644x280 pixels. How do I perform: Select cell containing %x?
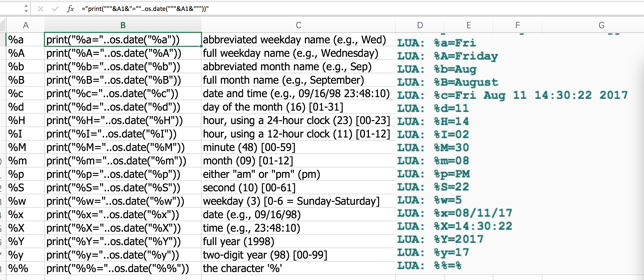tap(25, 214)
